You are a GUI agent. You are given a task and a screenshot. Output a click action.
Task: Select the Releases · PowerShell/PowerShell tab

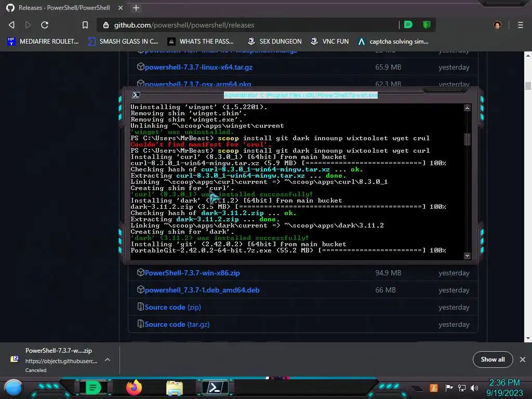[64, 8]
